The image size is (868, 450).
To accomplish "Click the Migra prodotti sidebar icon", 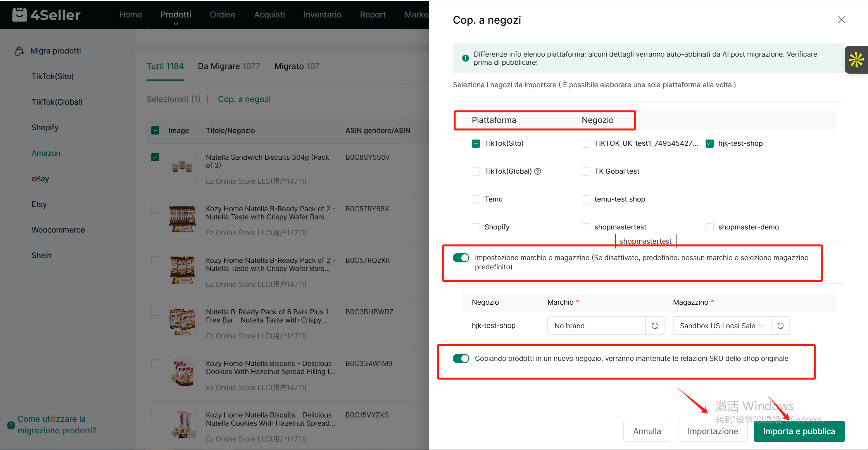I will (19, 51).
